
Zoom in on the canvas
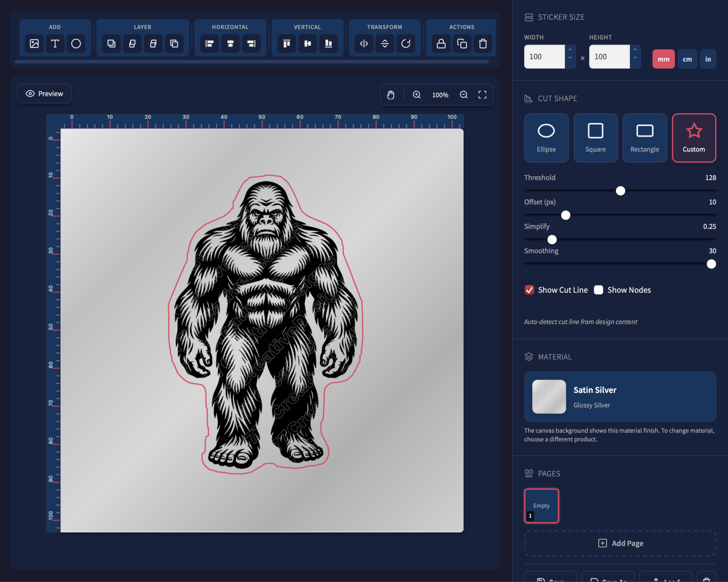point(417,95)
